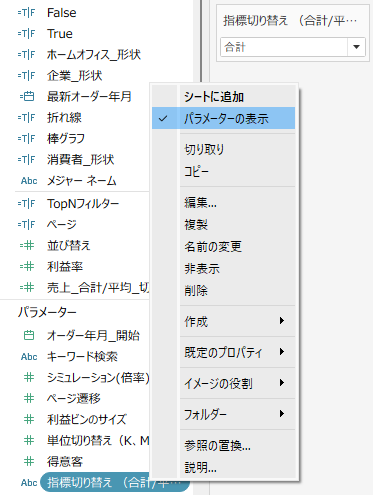Click the number icon beside 単位切り替え
This screenshot has width=373, height=495.
point(29,441)
